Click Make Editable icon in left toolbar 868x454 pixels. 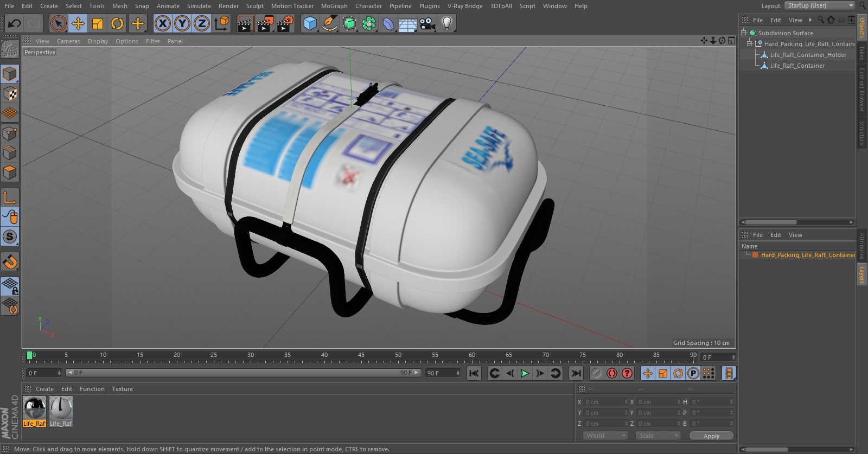[10, 49]
